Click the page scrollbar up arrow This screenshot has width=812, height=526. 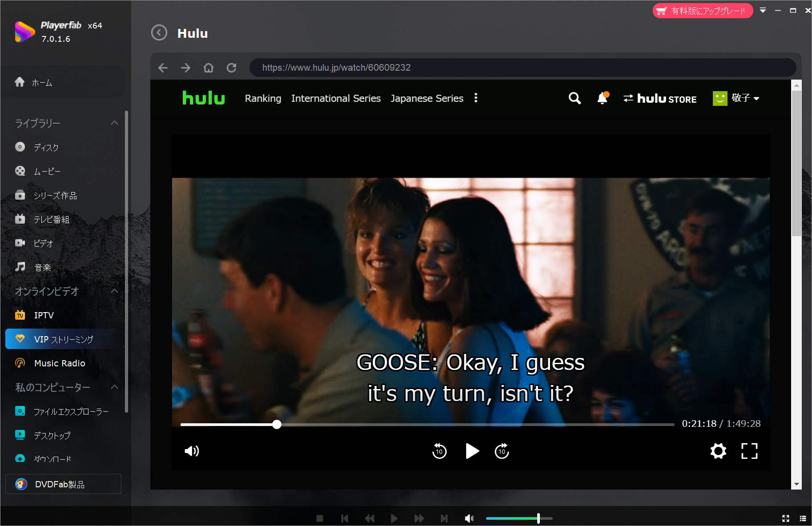[x=796, y=85]
